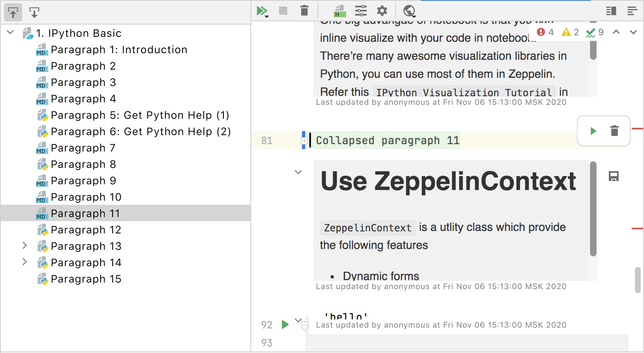The height and width of the screenshot is (353, 644).
Task: Click the scrollbar of the top markdown output
Action: click(593, 50)
